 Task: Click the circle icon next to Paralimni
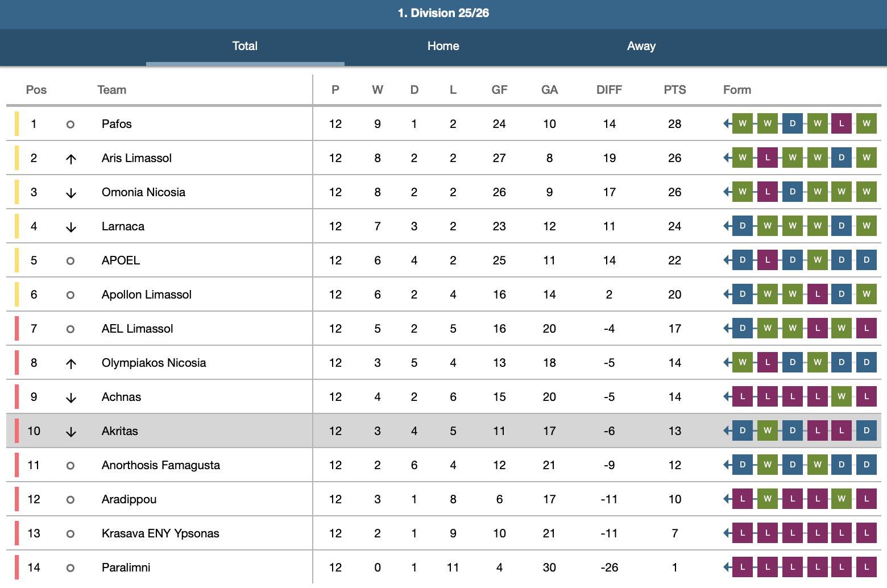(x=71, y=568)
